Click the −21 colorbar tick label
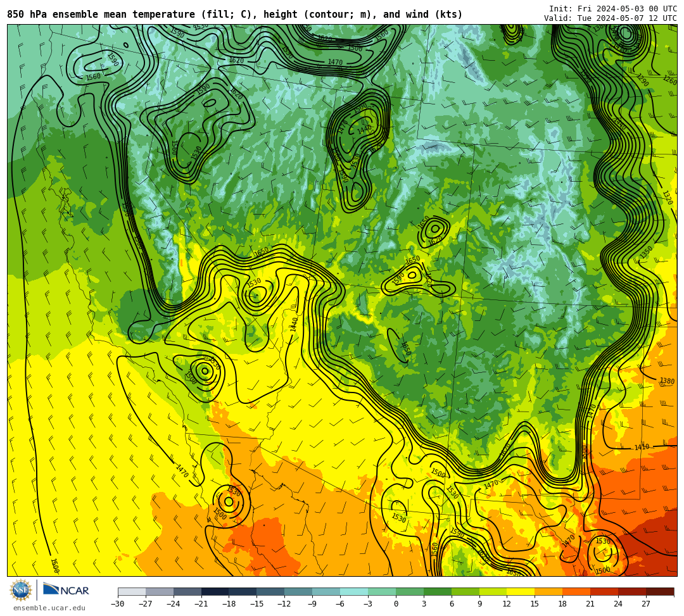 [201, 604]
